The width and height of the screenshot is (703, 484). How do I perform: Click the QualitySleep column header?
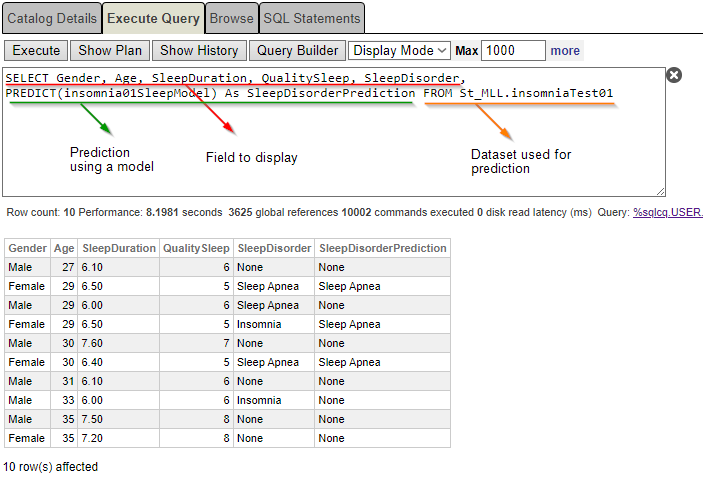pyautogui.click(x=197, y=248)
